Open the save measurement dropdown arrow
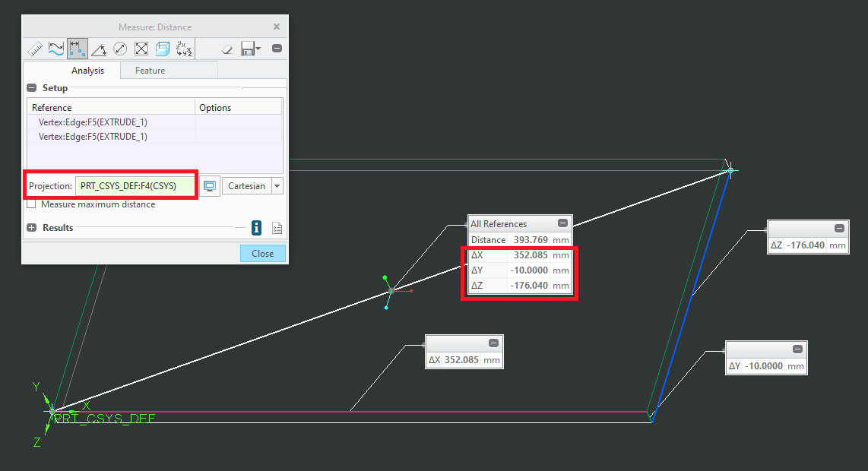Viewport: 868px width, 471px height. tap(256, 48)
